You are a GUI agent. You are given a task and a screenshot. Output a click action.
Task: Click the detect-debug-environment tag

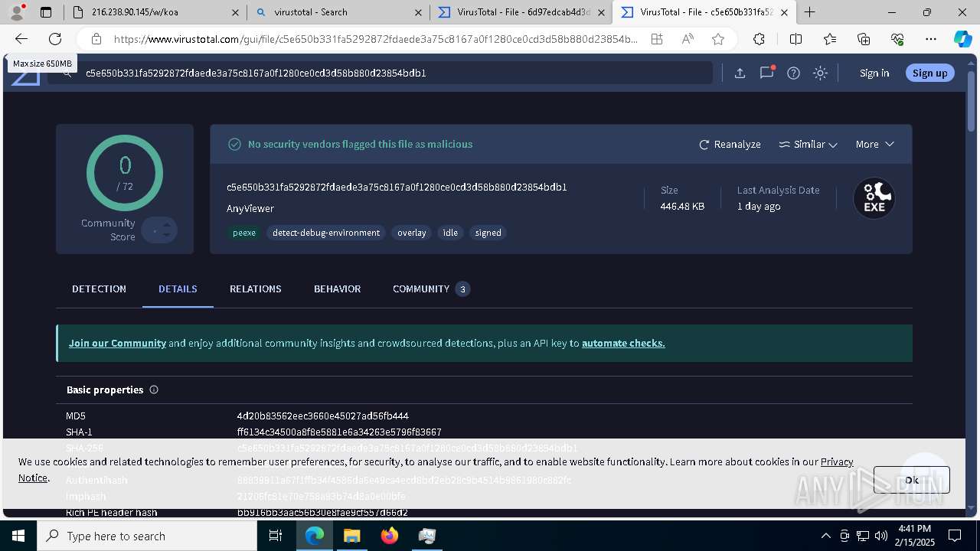(x=326, y=233)
